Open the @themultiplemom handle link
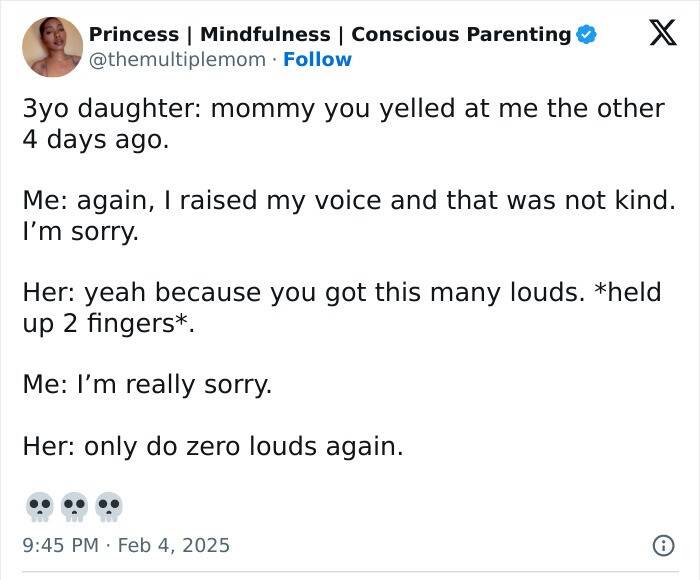This screenshot has width=700, height=580. (177, 60)
